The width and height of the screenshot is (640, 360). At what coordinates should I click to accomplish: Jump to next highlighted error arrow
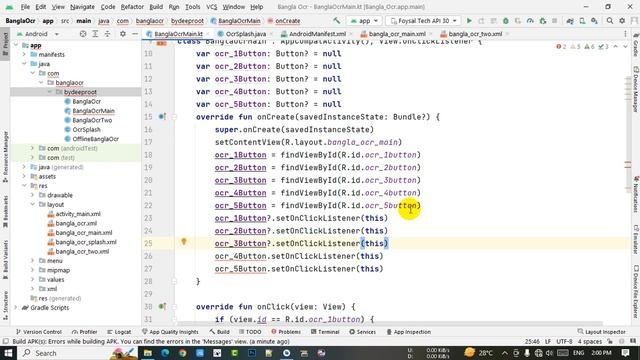coord(625,47)
